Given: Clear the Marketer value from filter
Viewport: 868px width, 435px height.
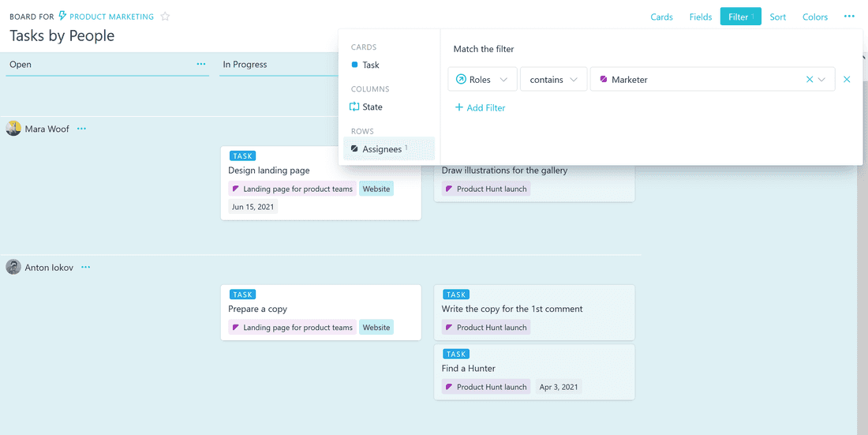Looking at the screenshot, I should (x=809, y=80).
